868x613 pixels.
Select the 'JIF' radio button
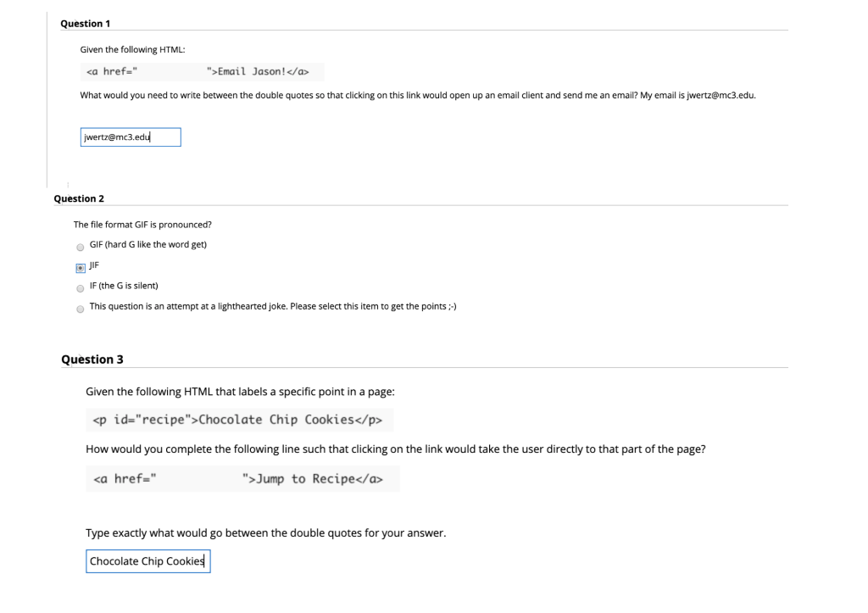click(x=80, y=266)
